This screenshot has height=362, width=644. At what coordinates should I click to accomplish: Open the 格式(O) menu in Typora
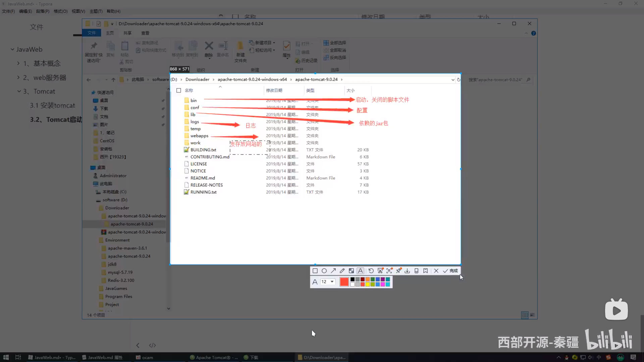click(60, 11)
